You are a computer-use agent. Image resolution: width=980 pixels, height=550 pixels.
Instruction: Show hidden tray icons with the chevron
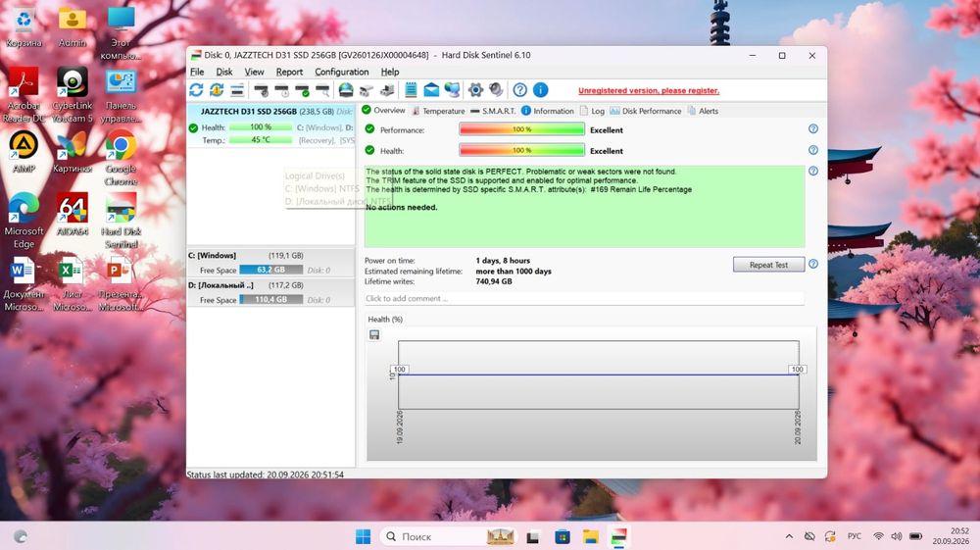[x=789, y=536]
